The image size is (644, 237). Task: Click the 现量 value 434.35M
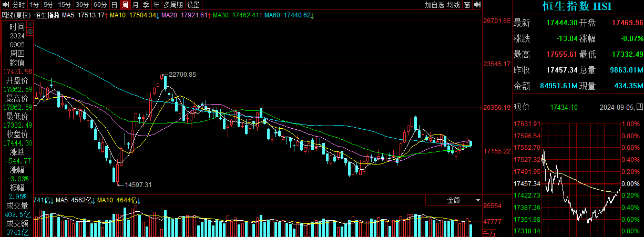(x=629, y=86)
